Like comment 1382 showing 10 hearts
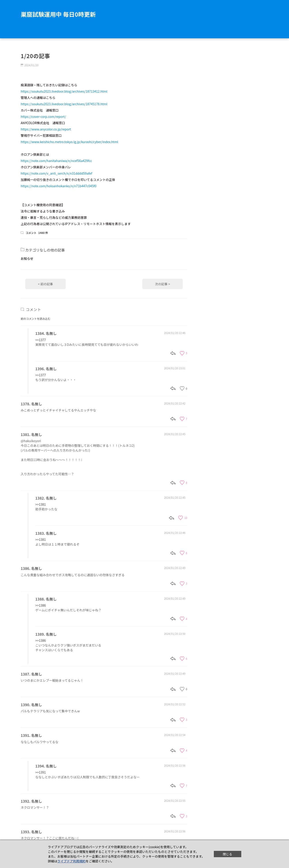The image size is (289, 868). [x=180, y=518]
